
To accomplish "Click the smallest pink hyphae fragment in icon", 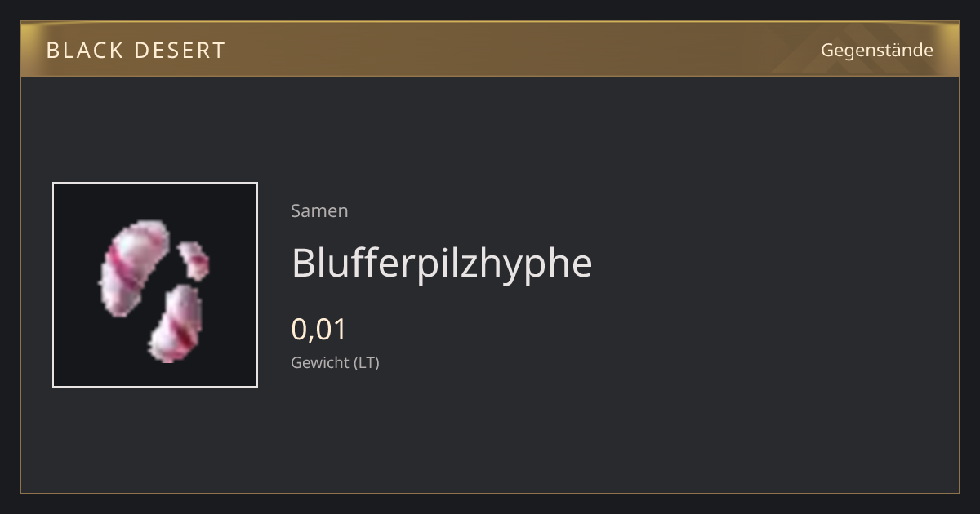I will point(194,259).
